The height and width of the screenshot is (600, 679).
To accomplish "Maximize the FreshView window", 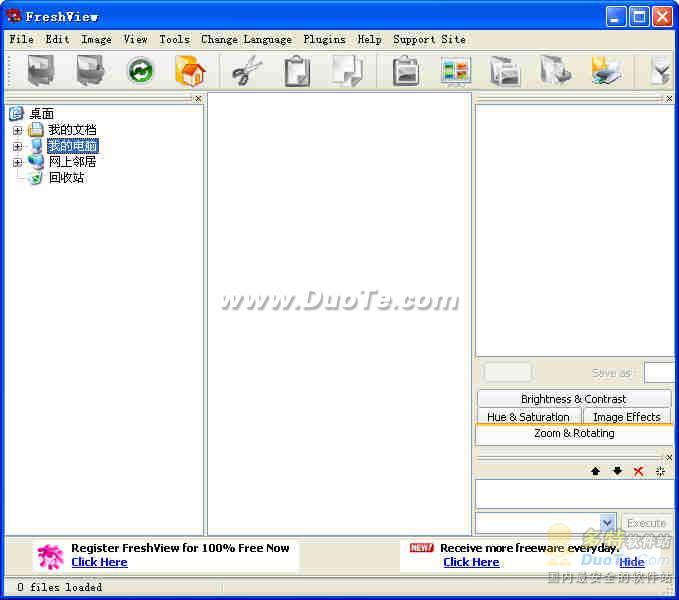I will tap(639, 17).
